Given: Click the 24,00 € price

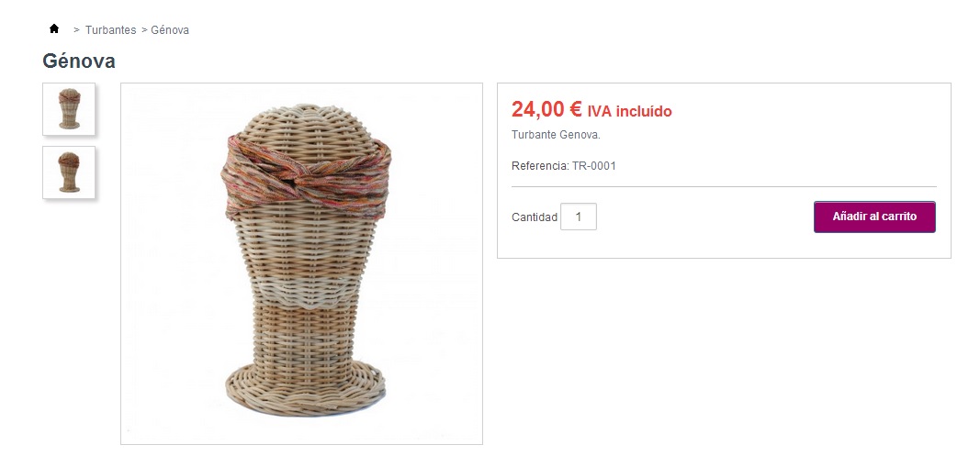Looking at the screenshot, I should pos(546,109).
